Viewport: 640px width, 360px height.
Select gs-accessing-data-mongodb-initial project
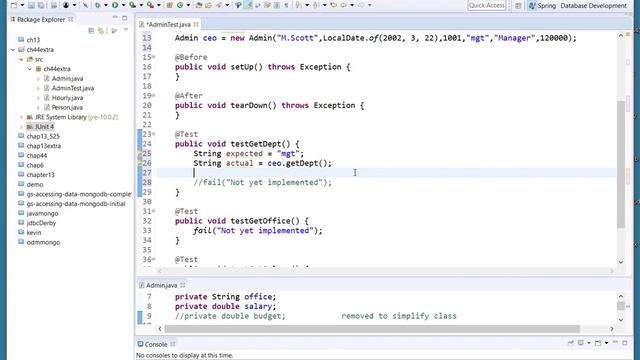(76, 204)
